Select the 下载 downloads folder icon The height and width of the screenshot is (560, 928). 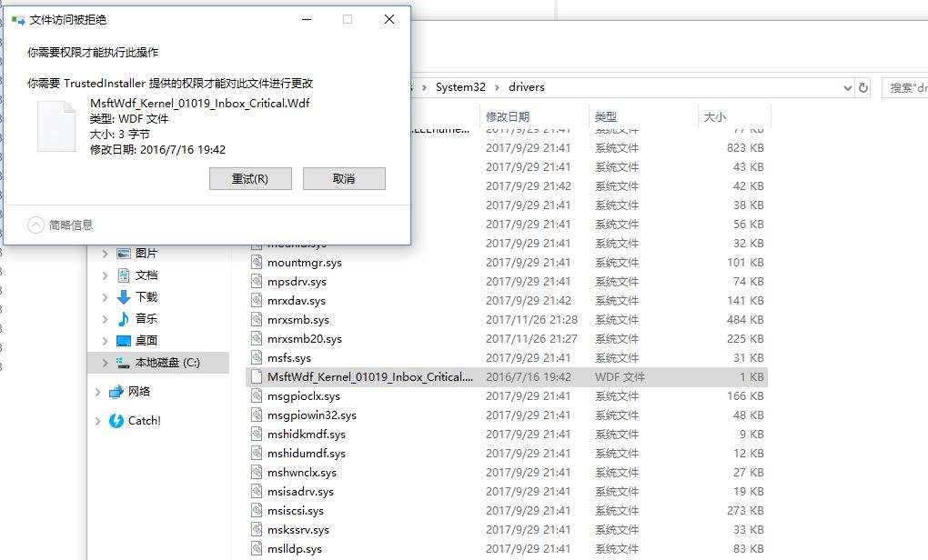point(124,297)
